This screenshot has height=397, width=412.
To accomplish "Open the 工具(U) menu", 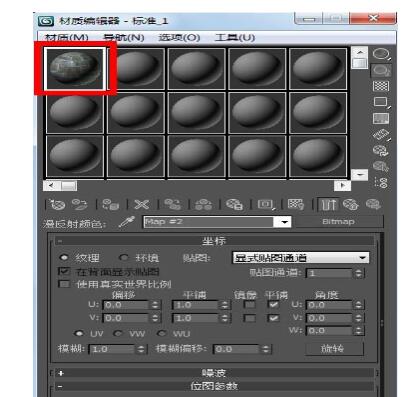I will tap(235, 37).
